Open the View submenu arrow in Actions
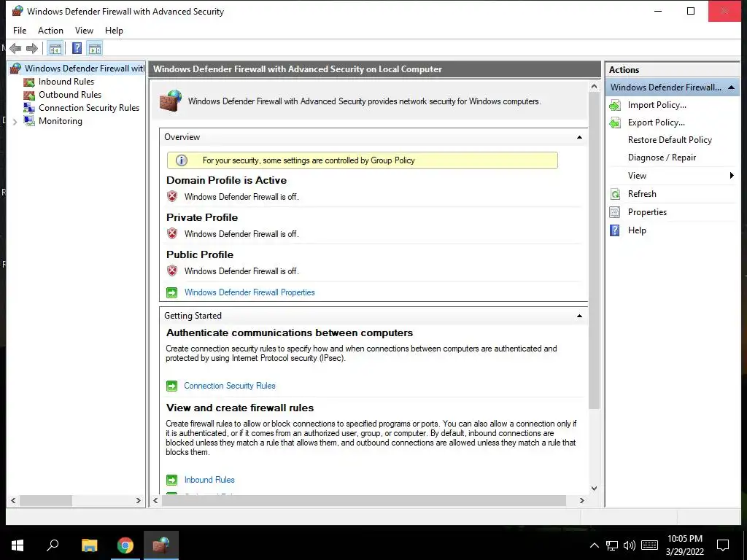Viewport: 747px width, 560px height. coord(732,176)
